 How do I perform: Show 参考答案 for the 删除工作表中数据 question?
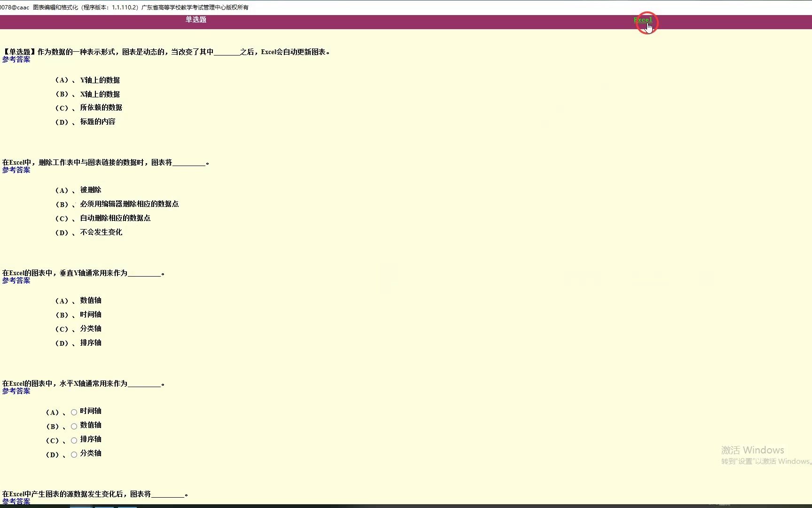click(16, 170)
